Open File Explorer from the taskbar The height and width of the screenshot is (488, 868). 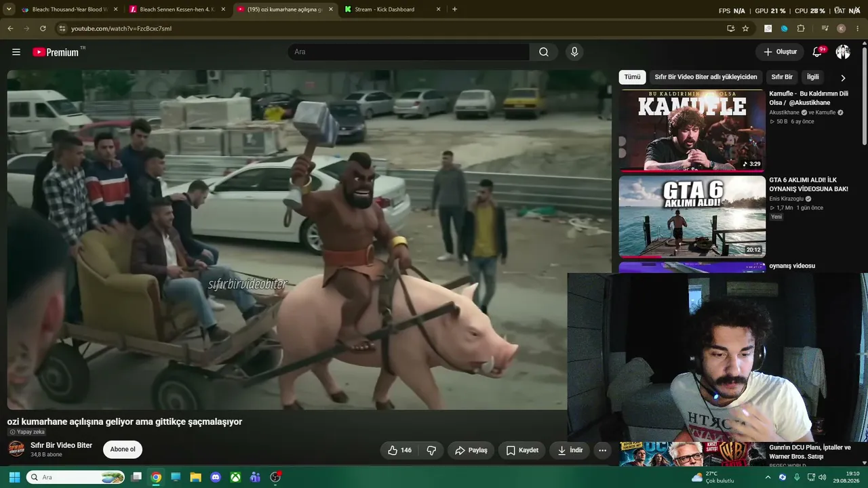click(x=195, y=477)
